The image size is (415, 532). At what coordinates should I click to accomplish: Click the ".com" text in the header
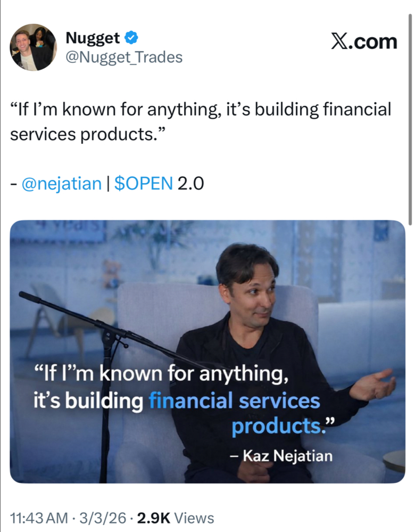click(x=372, y=42)
